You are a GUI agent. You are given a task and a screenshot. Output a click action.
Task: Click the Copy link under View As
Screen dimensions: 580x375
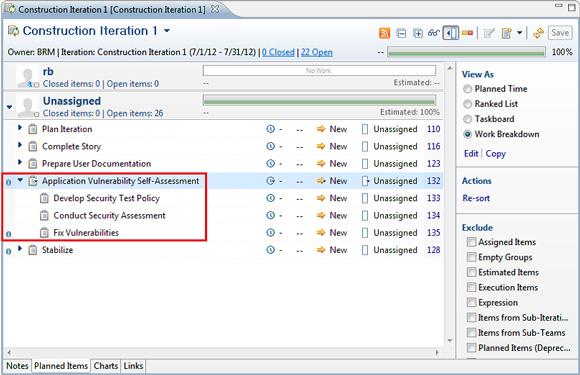click(x=496, y=153)
